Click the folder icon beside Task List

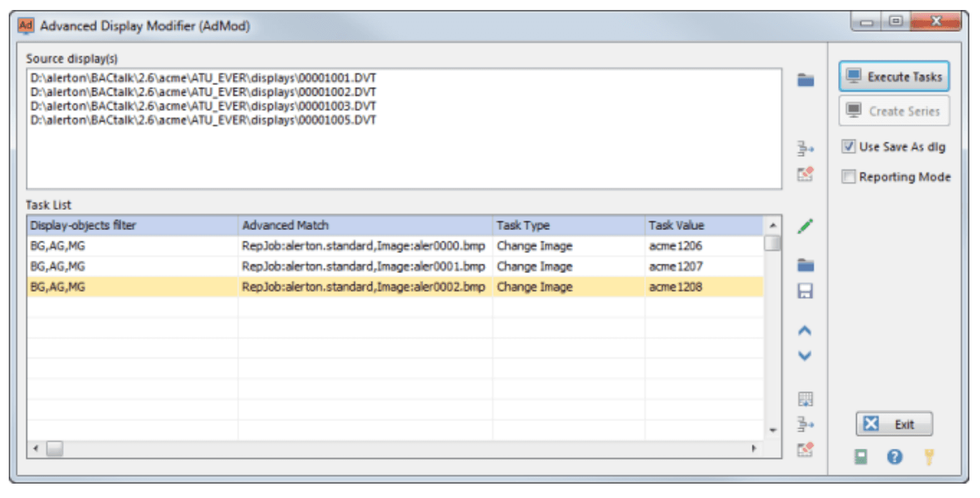point(806,266)
